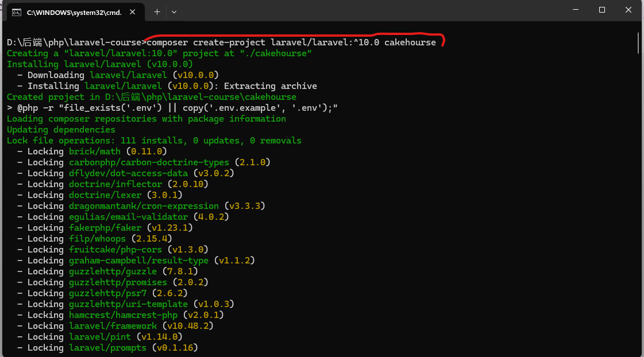Click the composer create-project command text
644x357 pixels.
click(x=291, y=42)
